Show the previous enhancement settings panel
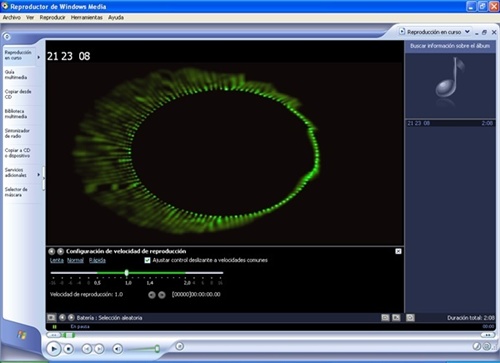The image size is (500, 363). coord(51,251)
